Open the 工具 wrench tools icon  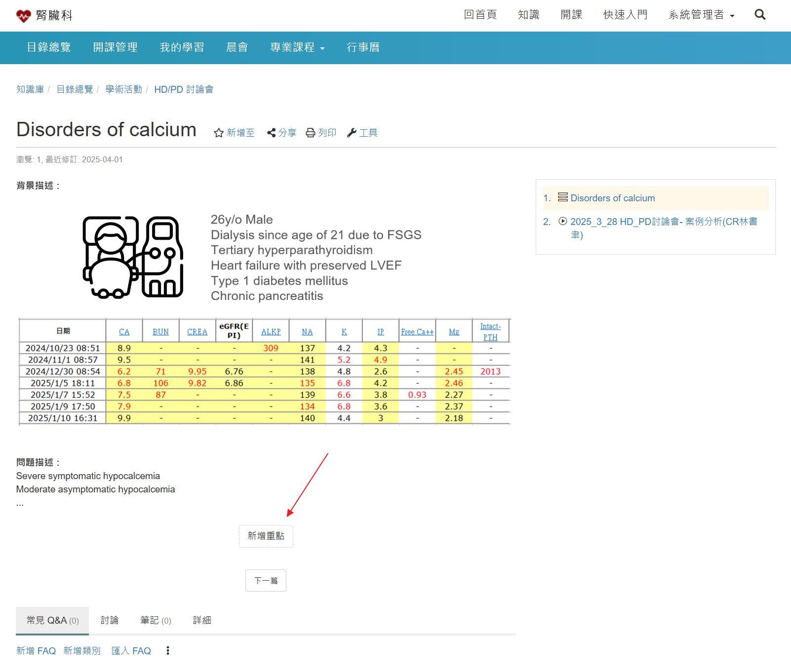tap(352, 133)
